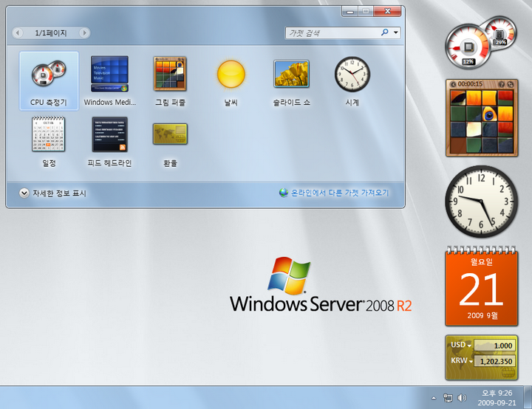
Task: Click the 1,202.350 KRW amount field
Action: (494, 361)
